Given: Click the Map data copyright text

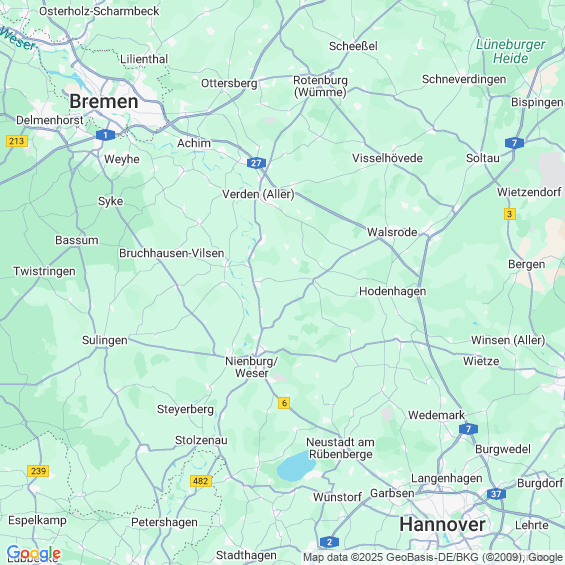Looking at the screenshot, I should [433, 557].
